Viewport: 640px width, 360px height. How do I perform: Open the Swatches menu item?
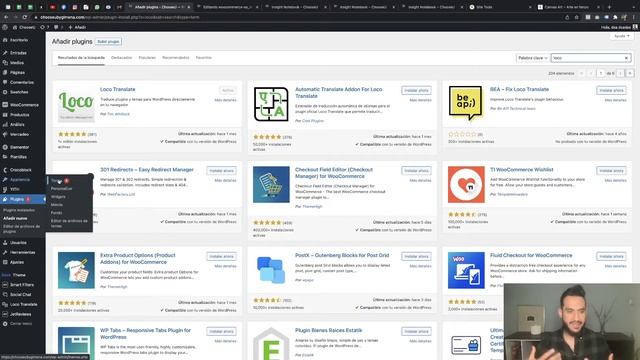[19, 92]
